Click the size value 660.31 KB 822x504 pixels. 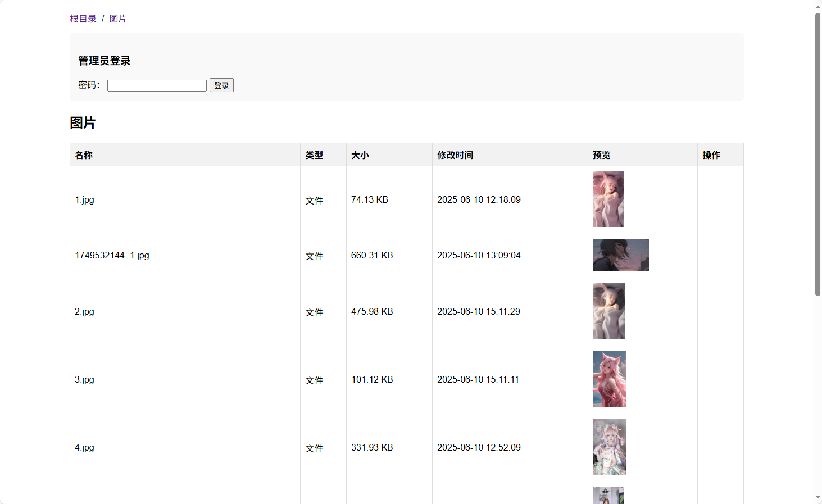[x=372, y=256]
